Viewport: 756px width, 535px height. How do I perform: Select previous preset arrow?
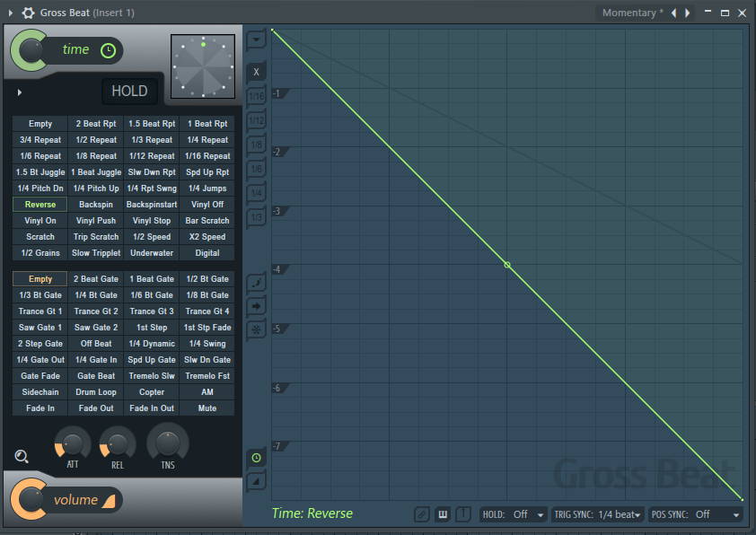[673, 13]
